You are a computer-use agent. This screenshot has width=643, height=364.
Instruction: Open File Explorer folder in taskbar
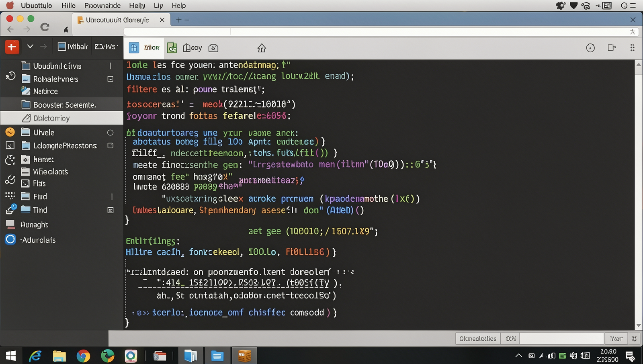pos(59,356)
